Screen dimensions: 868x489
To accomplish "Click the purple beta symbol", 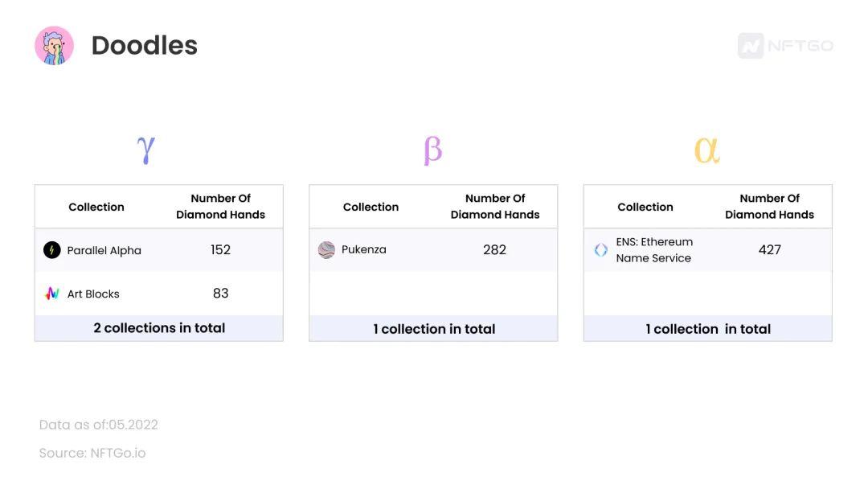I will (x=432, y=150).
